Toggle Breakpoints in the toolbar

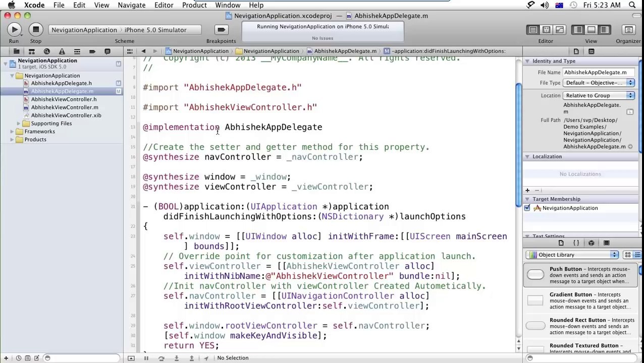coord(221,30)
